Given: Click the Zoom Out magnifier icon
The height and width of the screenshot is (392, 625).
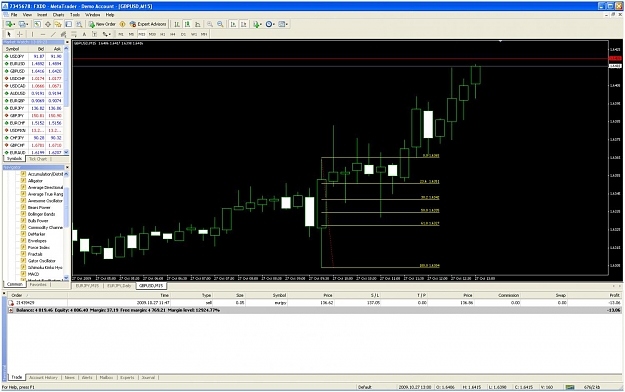Looking at the screenshot, I should point(220,24).
